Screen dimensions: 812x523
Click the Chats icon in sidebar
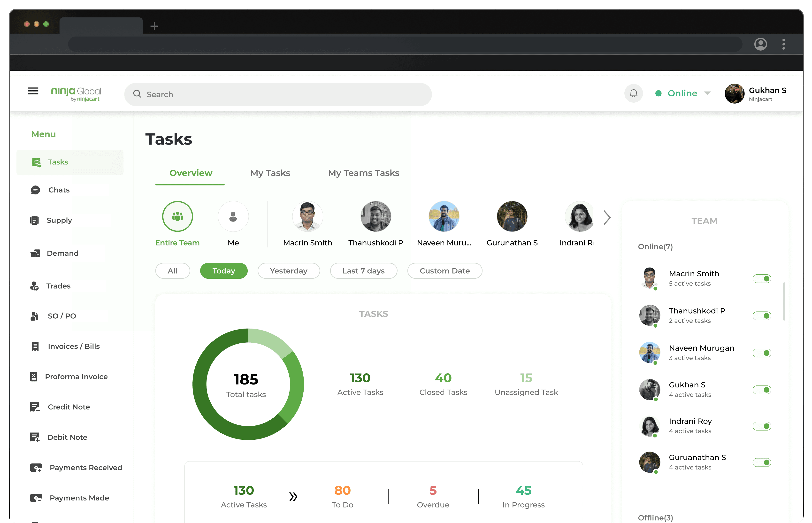(35, 190)
